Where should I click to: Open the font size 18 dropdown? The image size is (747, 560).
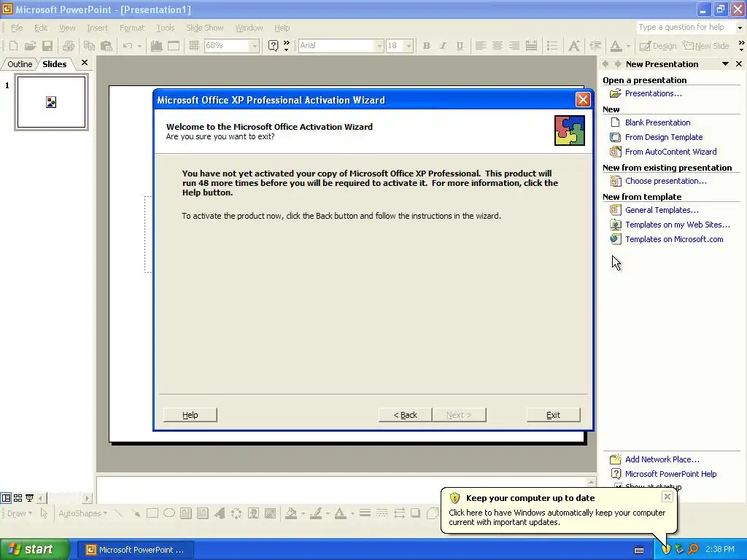click(x=409, y=46)
